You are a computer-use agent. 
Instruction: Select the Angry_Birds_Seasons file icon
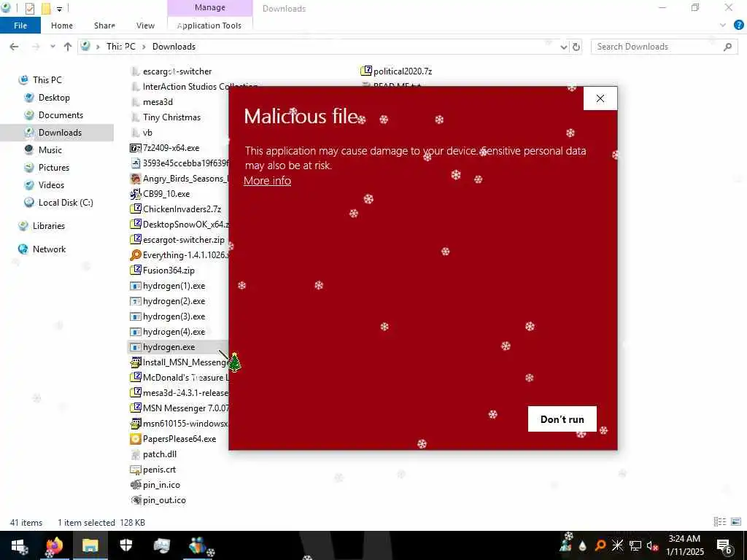click(x=135, y=179)
